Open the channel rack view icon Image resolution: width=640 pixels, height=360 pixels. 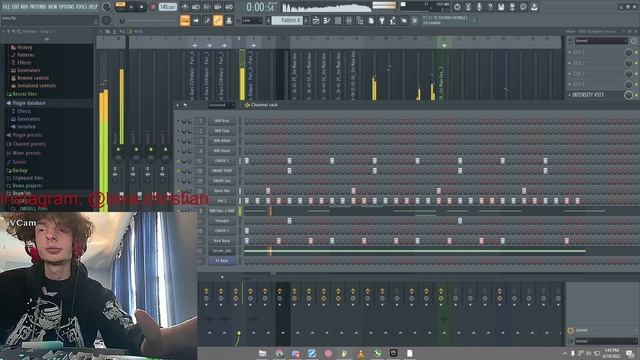pos(338,20)
